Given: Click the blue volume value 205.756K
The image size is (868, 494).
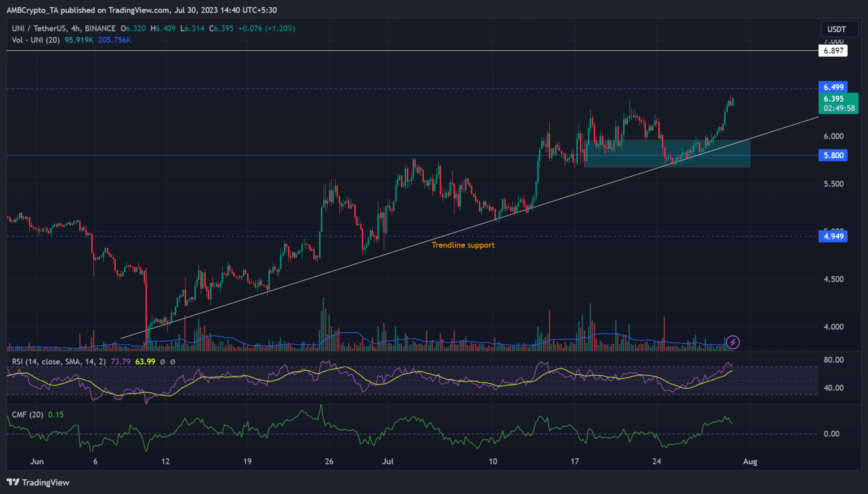Looking at the screenshot, I should (114, 40).
